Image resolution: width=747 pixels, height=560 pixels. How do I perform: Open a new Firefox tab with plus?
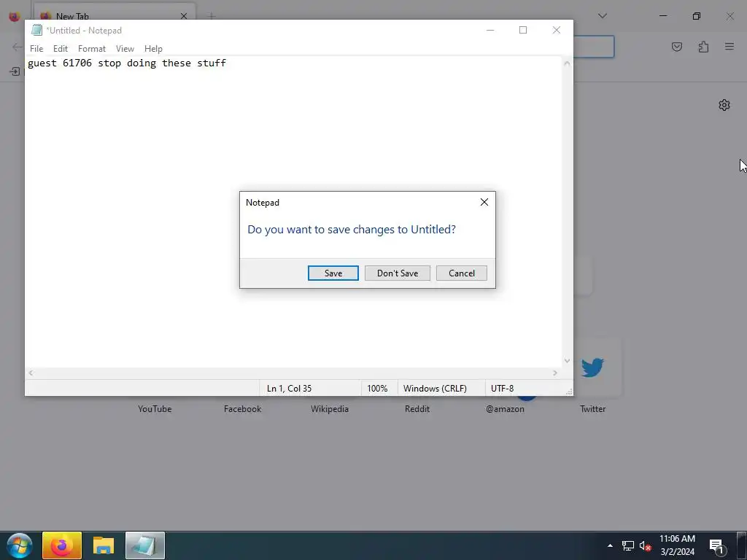coord(212,16)
